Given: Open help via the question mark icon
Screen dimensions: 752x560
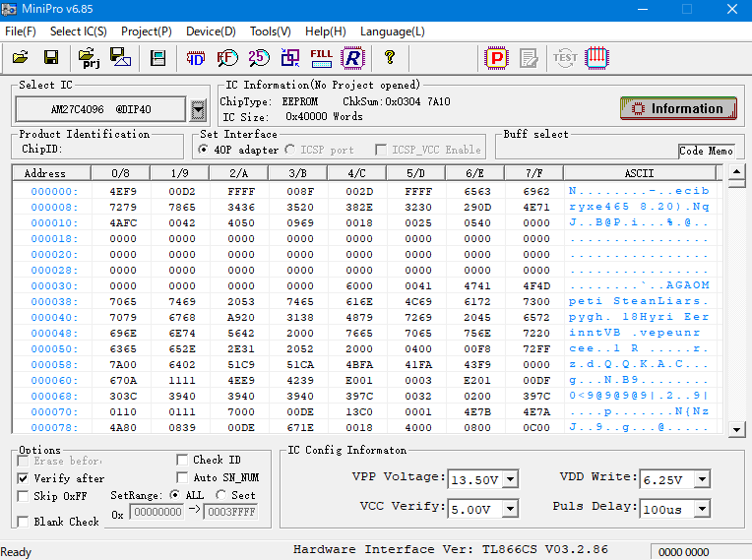Looking at the screenshot, I should click(x=390, y=58).
